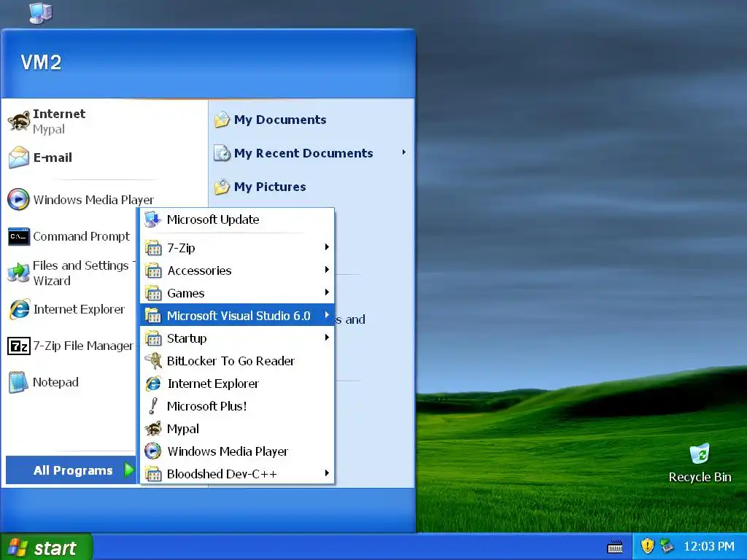Open the Startup program group
Viewport: 747px width, 560px height.
[x=237, y=338]
